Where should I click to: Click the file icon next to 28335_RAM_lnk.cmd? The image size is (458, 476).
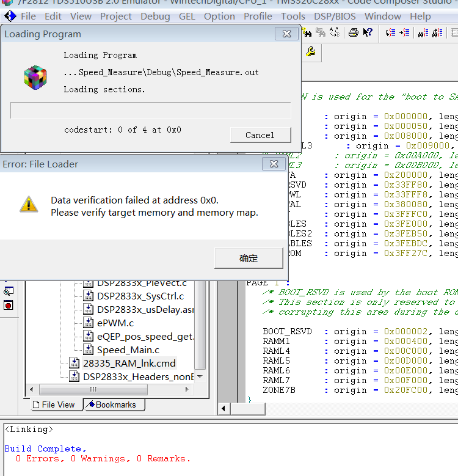[75, 363]
